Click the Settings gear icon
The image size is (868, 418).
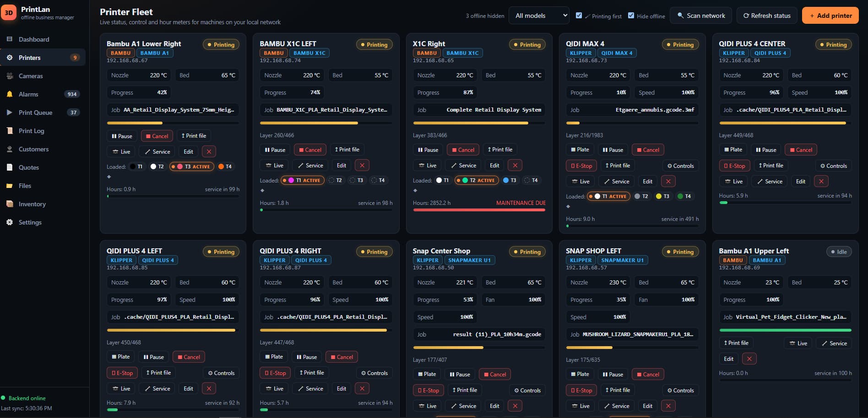tap(10, 222)
